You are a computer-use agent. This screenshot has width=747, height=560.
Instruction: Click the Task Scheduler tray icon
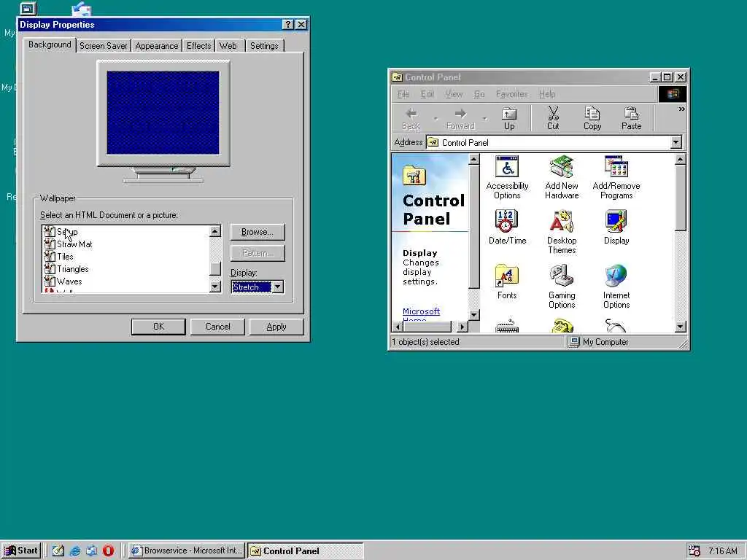pos(694,551)
